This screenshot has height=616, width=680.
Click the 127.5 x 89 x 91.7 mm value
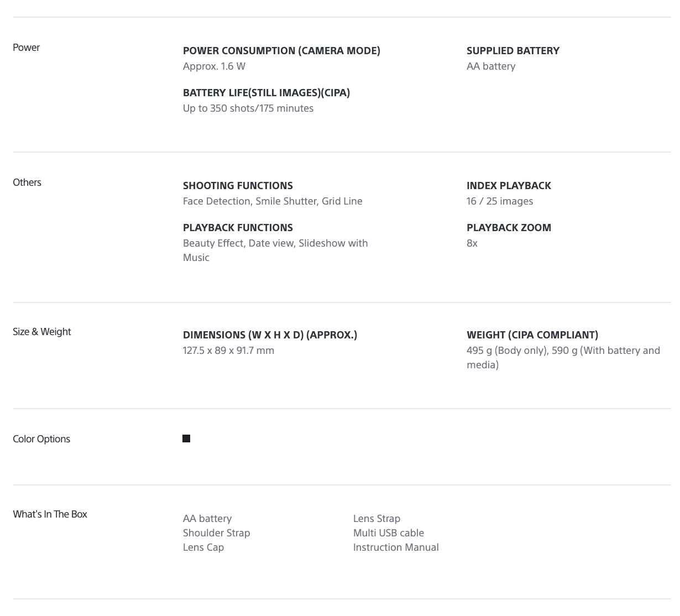tap(228, 351)
